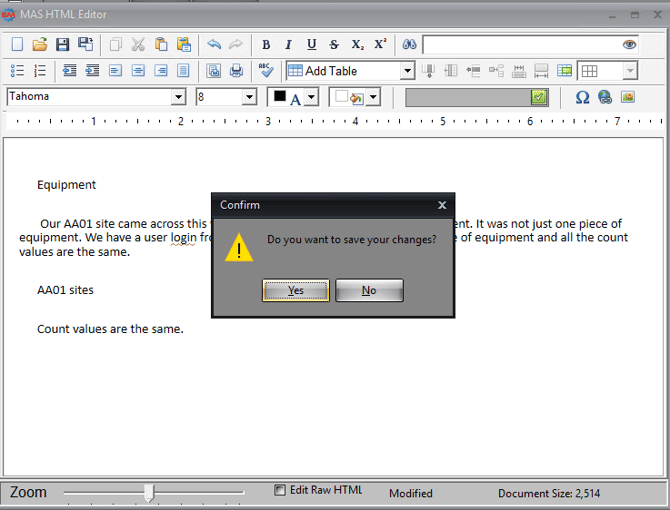Click No in the Confirm dialog
Screen dimensions: 670x510
click(369, 290)
